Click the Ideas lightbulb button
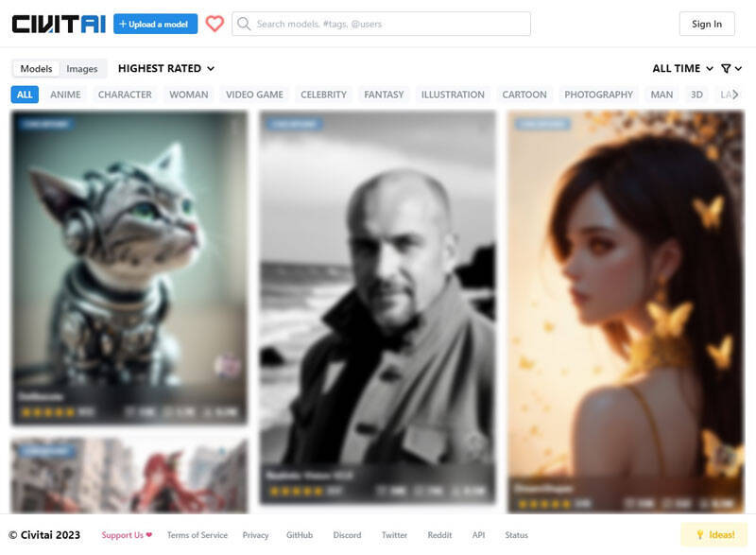 click(713, 535)
